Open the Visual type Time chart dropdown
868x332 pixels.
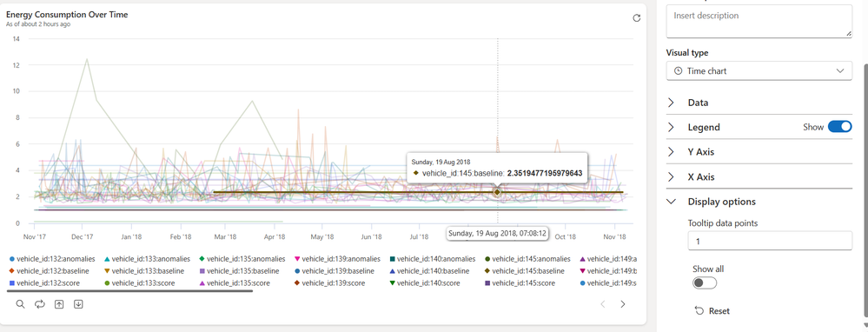[759, 70]
